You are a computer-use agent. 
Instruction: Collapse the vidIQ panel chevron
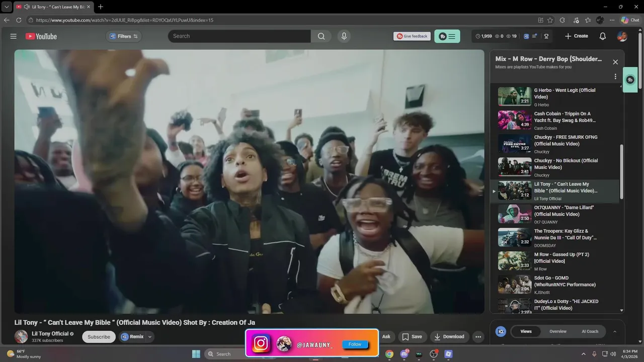(614, 331)
